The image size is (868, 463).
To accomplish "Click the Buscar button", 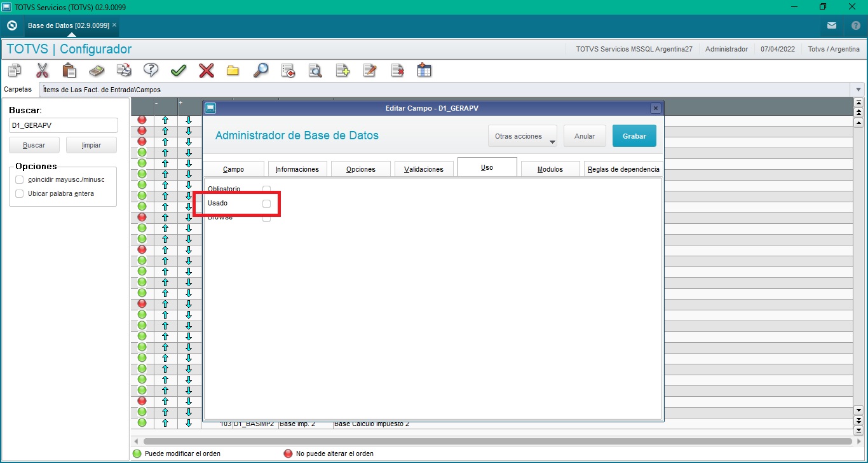I will (34, 145).
